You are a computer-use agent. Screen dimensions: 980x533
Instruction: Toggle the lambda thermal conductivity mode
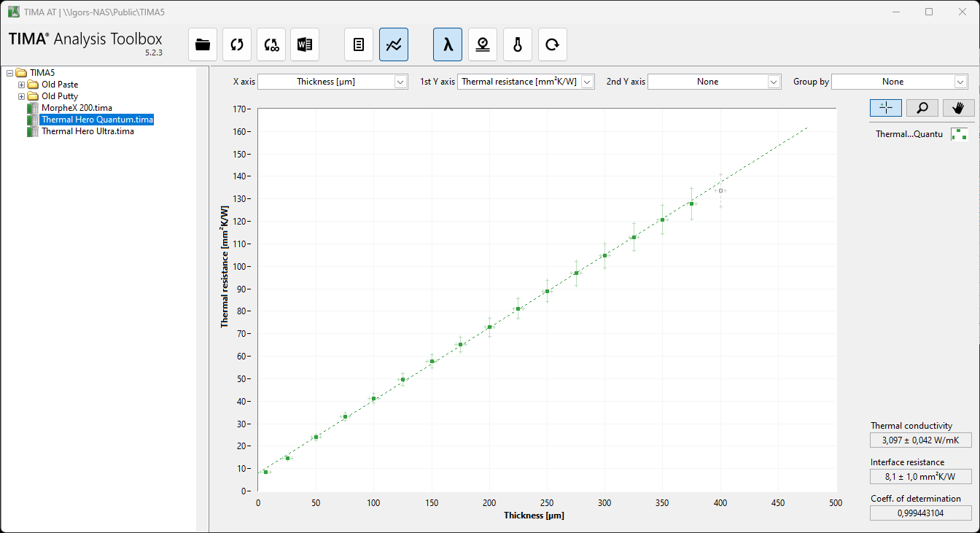click(448, 44)
